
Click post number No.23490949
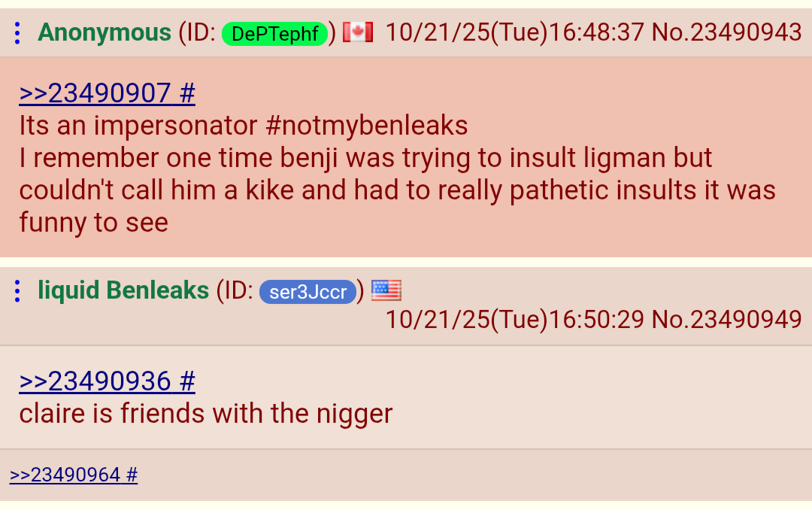(x=726, y=319)
